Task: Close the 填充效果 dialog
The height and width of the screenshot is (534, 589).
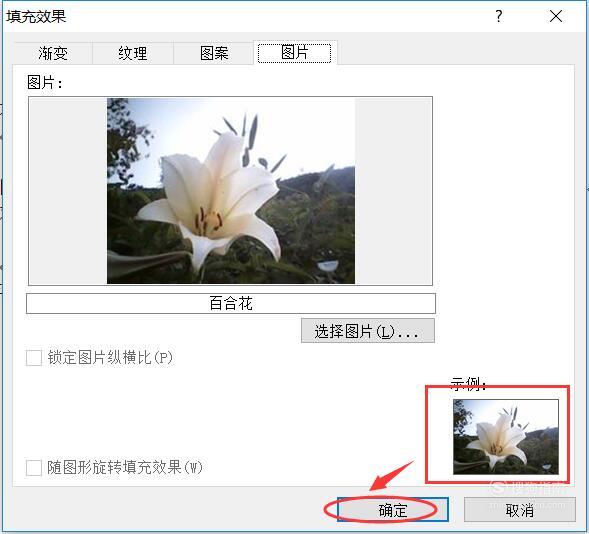Action: click(556, 16)
